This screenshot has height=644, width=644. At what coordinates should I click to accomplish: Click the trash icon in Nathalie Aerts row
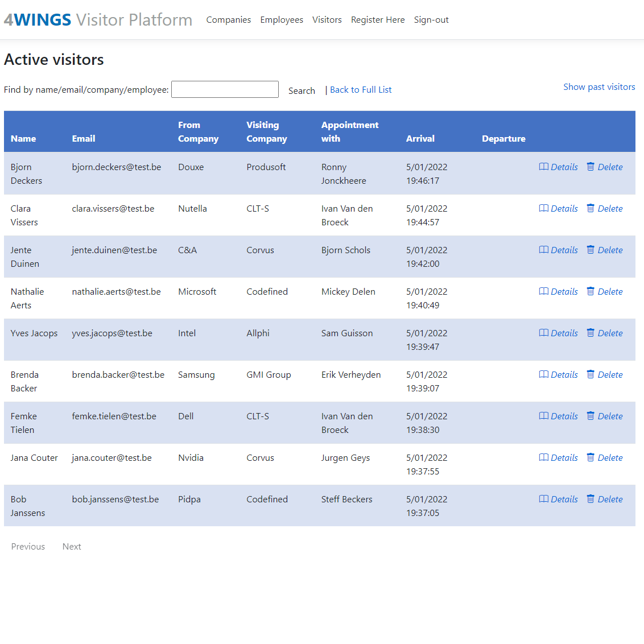[x=590, y=291]
